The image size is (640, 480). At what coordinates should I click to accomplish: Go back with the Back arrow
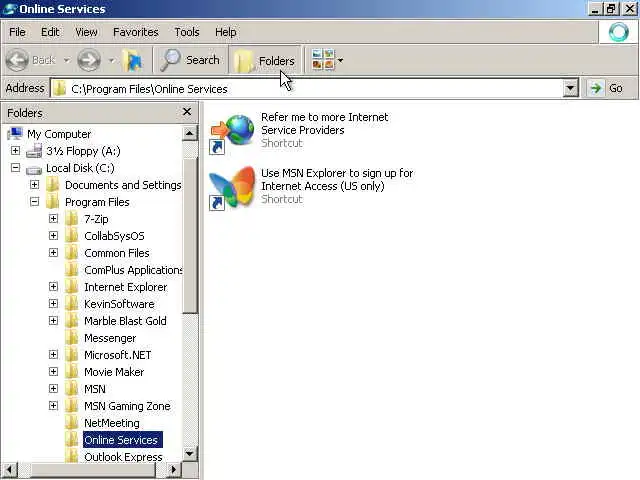tap(17, 60)
